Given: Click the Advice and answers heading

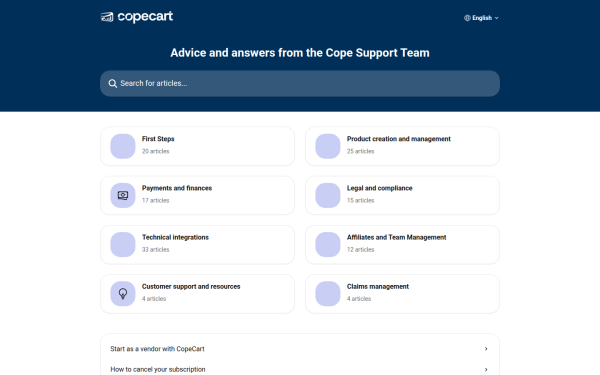Looking at the screenshot, I should click(300, 53).
